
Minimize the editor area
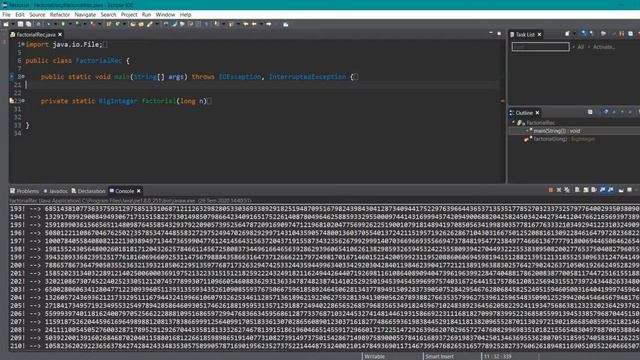coord(491,33)
